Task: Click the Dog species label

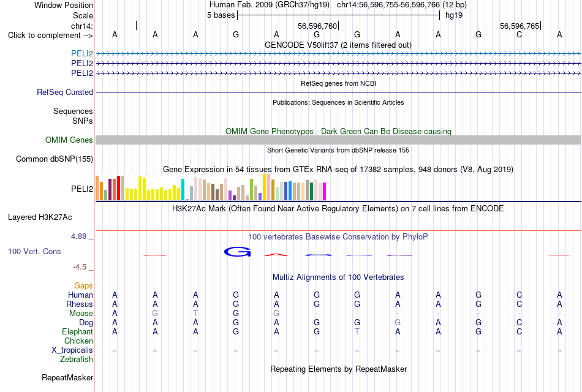Action: coord(86,323)
